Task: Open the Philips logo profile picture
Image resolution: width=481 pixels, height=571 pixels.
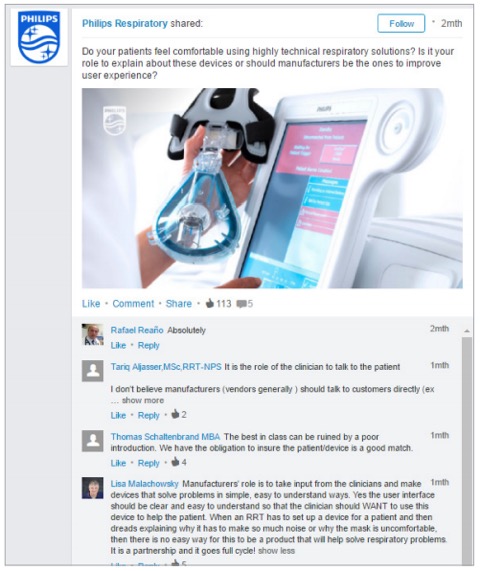Action: 39,38
